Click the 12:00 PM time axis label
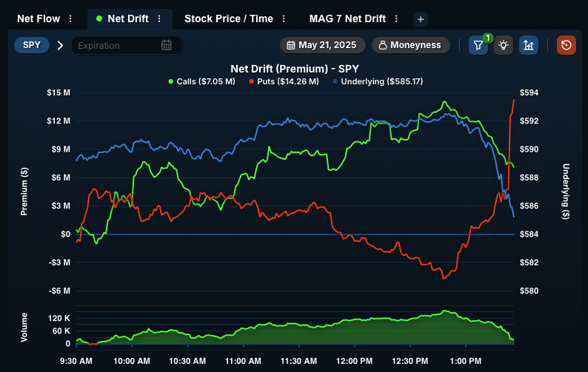The image size is (588, 372). point(355,361)
